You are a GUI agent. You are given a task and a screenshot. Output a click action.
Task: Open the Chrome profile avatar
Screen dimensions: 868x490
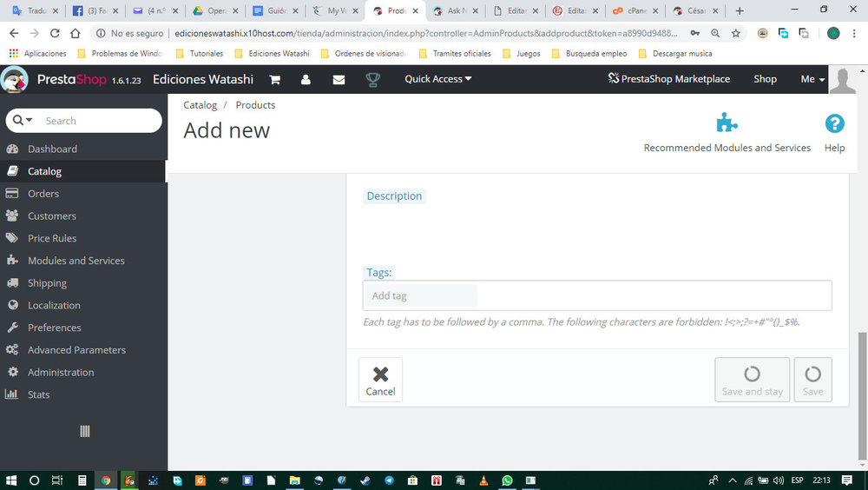coord(833,33)
